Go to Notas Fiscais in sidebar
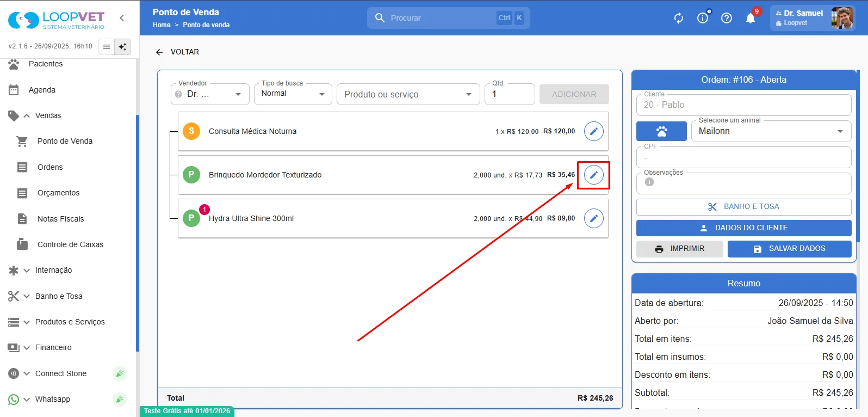This screenshot has width=868, height=417. 60,219
